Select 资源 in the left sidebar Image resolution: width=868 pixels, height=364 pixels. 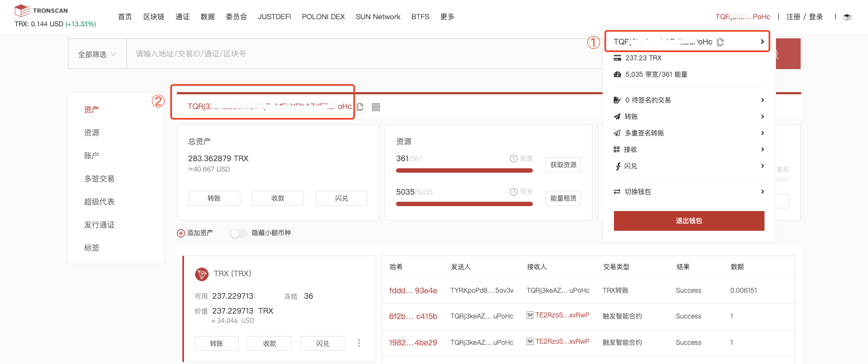pyautogui.click(x=91, y=133)
